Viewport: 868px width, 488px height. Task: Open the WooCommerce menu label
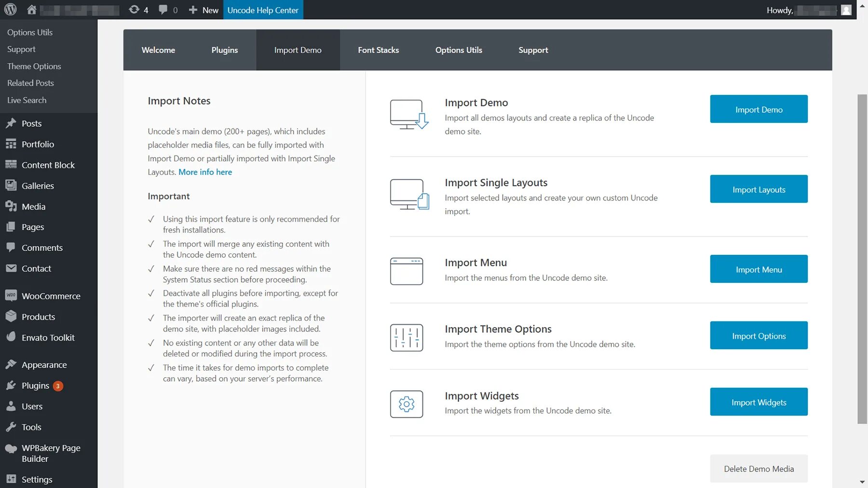tap(51, 296)
